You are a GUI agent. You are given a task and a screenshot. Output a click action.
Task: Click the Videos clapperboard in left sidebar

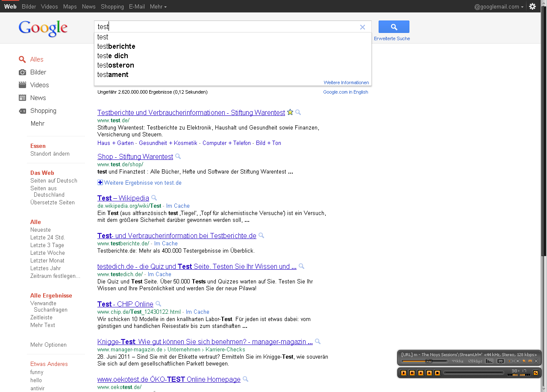[23, 85]
